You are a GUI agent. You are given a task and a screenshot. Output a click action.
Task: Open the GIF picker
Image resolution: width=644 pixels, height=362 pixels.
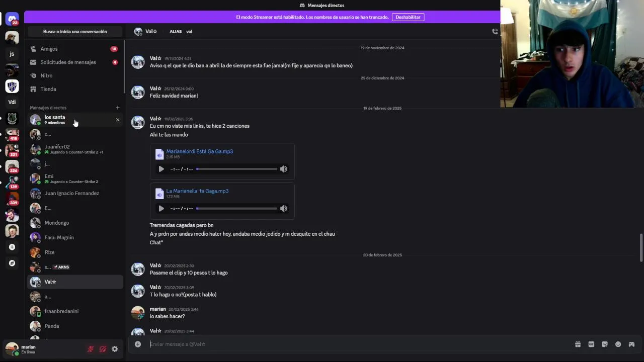coord(591,344)
